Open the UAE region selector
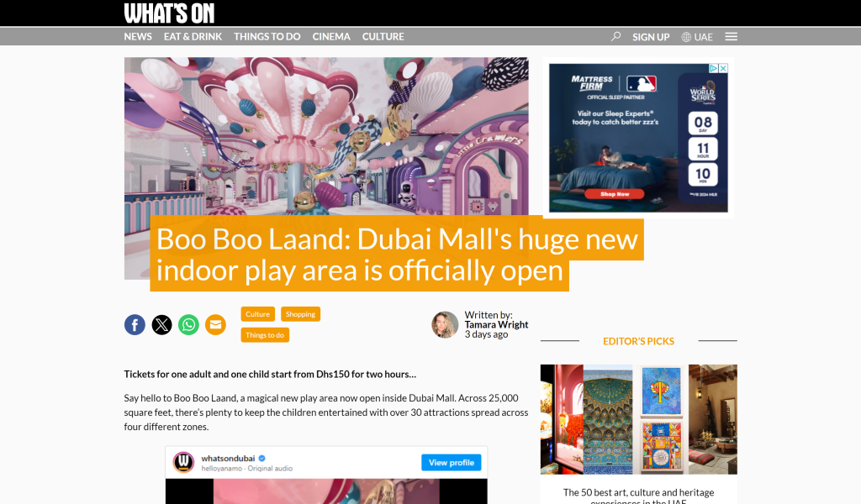Viewport: 861px width, 504px height. tap(697, 37)
